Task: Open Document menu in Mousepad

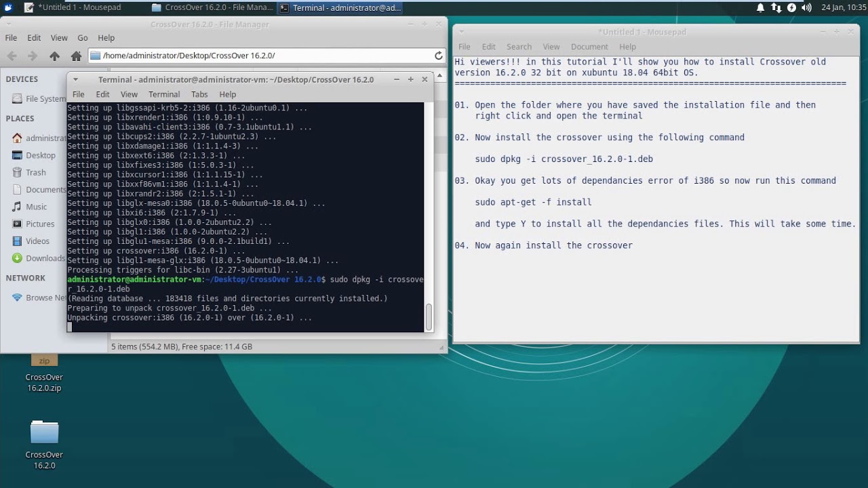Action: pos(589,47)
